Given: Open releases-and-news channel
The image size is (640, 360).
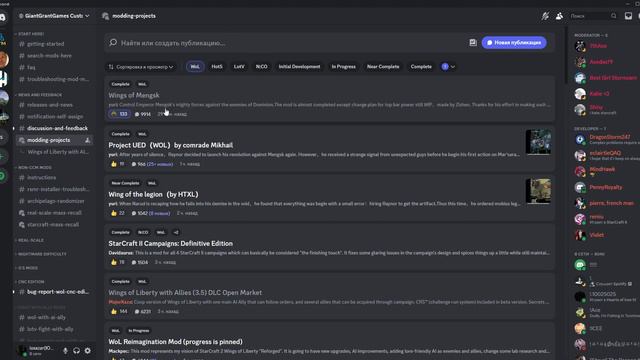Looking at the screenshot, I should point(54,105).
